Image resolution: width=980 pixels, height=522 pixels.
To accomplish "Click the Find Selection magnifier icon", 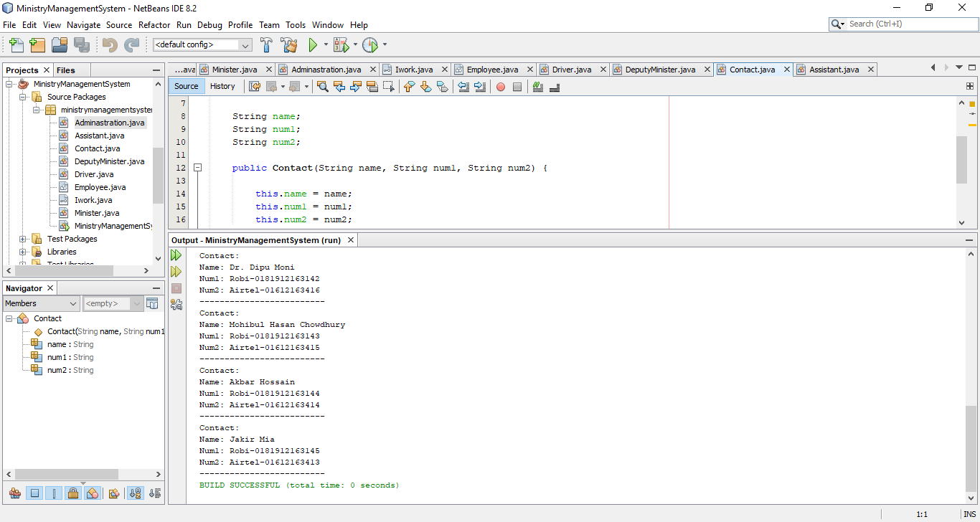I will click(322, 87).
